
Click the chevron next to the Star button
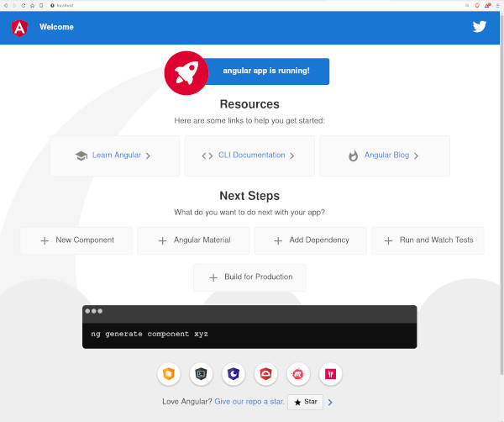(x=331, y=403)
